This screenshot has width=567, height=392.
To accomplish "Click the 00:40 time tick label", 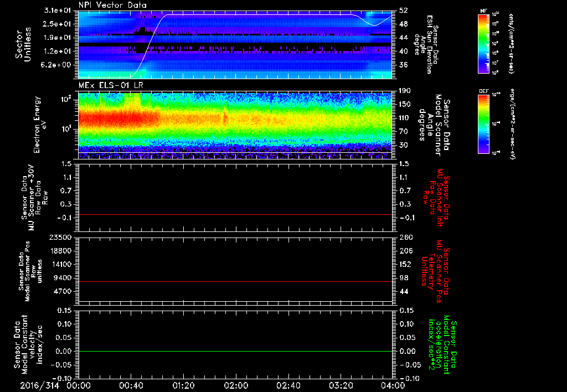I will pyautogui.click(x=131, y=385).
